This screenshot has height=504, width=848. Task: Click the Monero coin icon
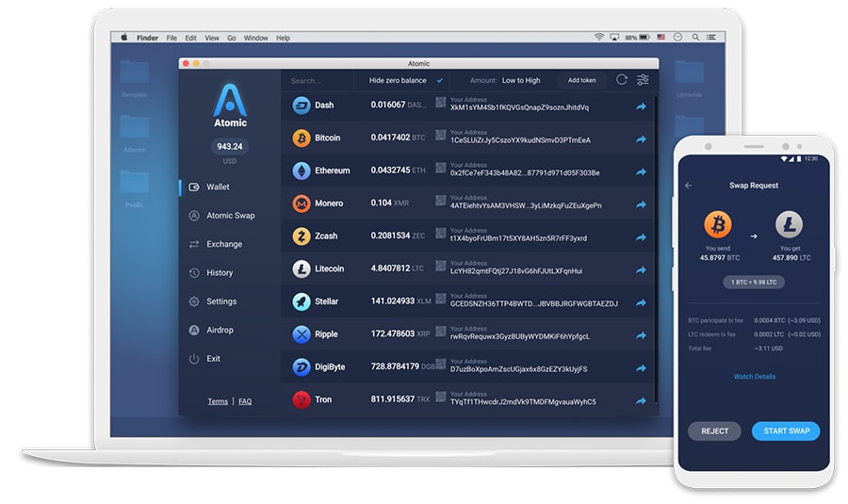click(302, 203)
